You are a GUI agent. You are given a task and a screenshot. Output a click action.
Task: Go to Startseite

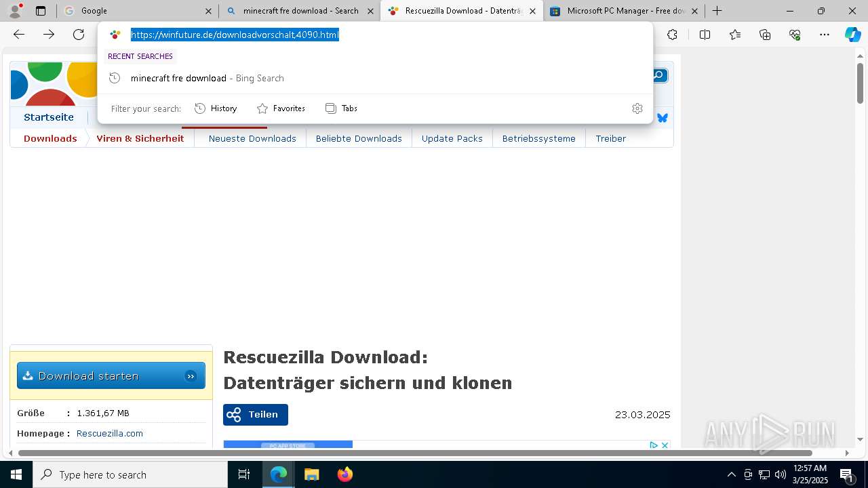coord(49,117)
